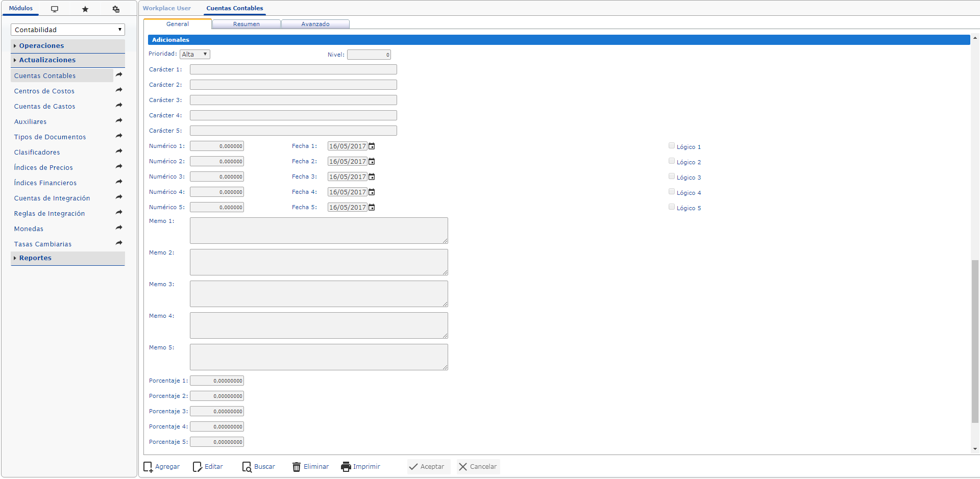Open calendar picker for Fecha 1

coord(372,146)
